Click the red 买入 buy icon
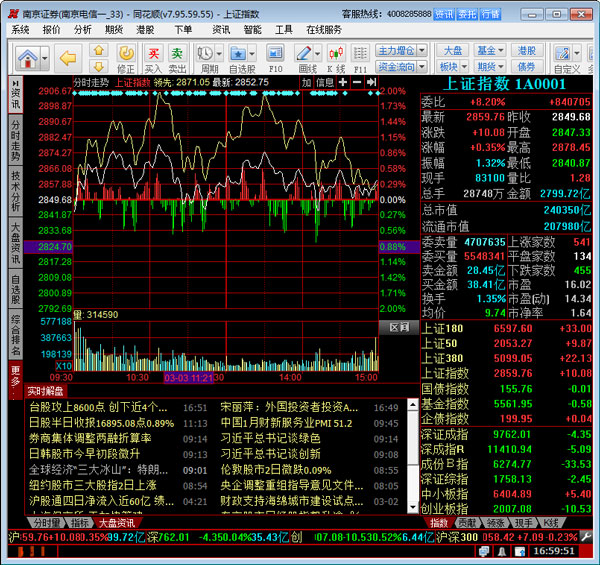This screenshot has height=565, width=600. 153,53
